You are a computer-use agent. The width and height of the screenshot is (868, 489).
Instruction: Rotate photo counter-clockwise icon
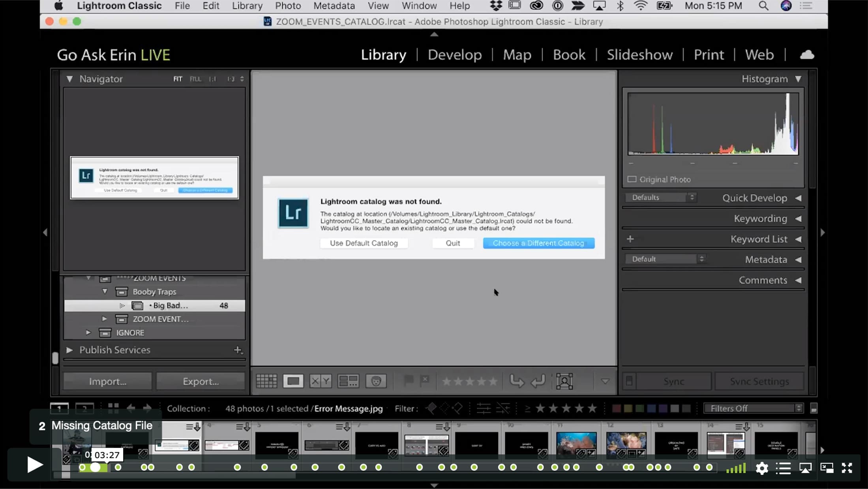[x=517, y=381]
